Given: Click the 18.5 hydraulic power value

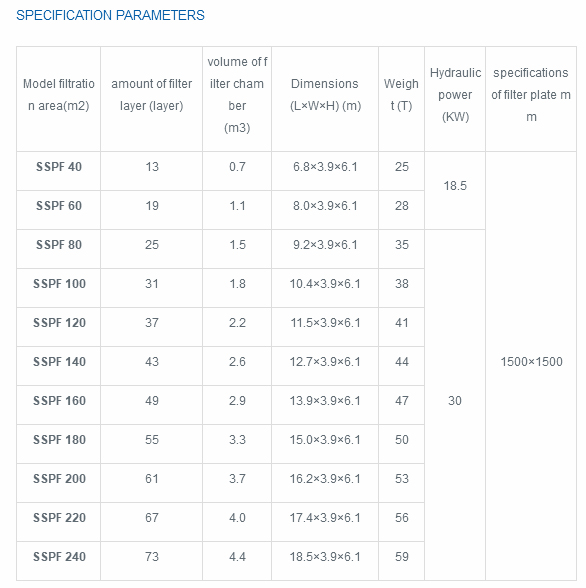Looking at the screenshot, I should [455, 186].
